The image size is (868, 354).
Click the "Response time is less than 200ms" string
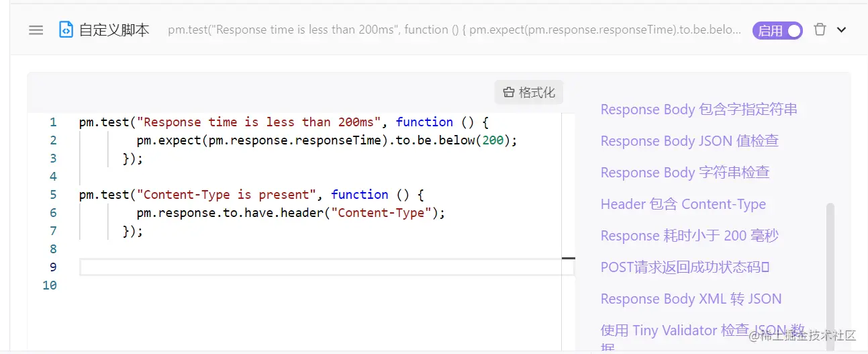[259, 122]
